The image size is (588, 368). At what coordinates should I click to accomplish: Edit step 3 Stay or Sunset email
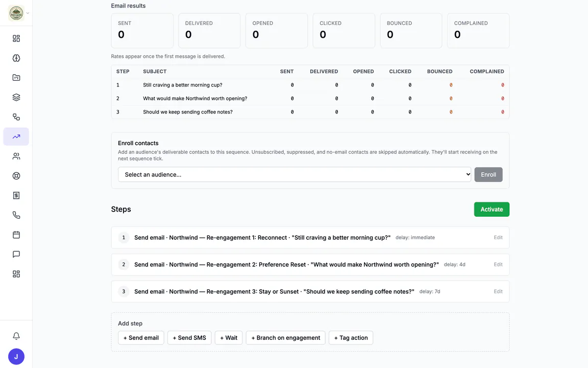pos(498,291)
